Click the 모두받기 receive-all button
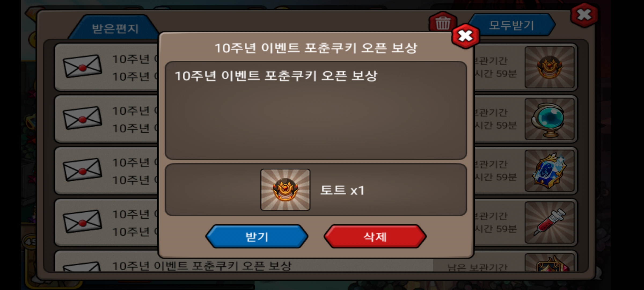Screen dimensions: 644x290 pos(511,25)
